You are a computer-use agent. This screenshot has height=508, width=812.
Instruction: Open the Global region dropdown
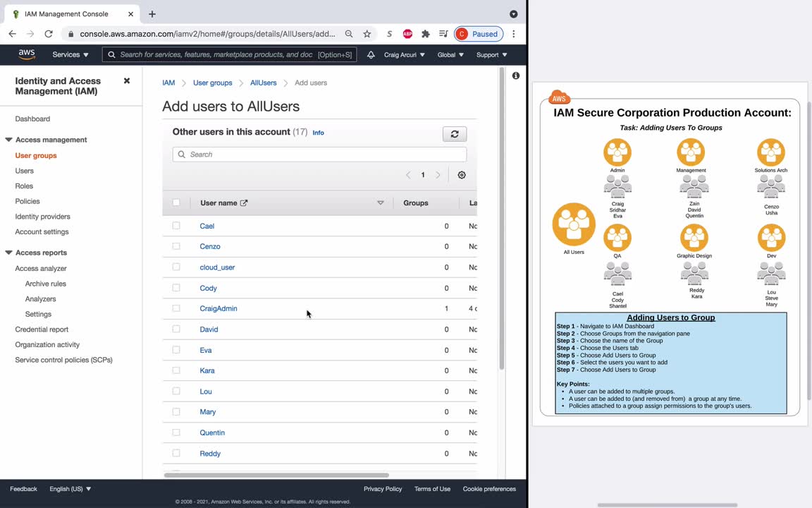450,54
